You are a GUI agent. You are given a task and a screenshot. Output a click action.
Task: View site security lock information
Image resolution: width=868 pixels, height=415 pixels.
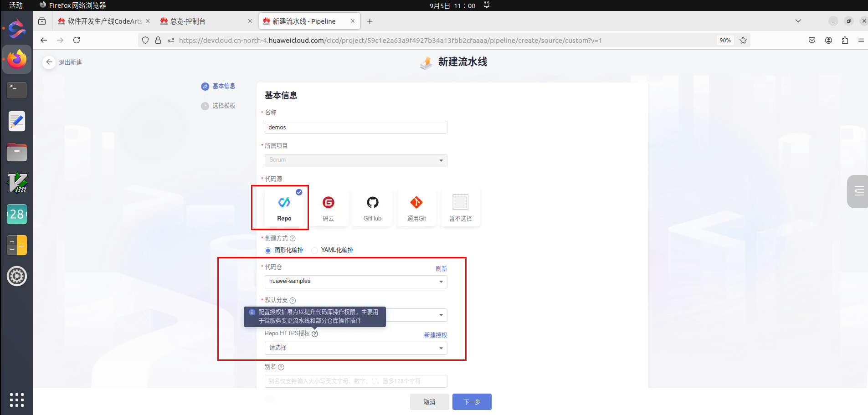pos(158,40)
